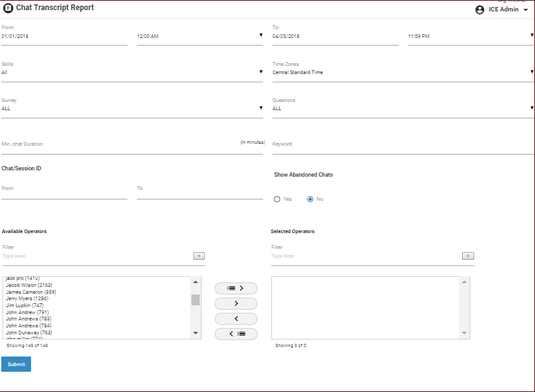
Task: Click the Available Operators list scrollbar thumb
Action: 195,300
